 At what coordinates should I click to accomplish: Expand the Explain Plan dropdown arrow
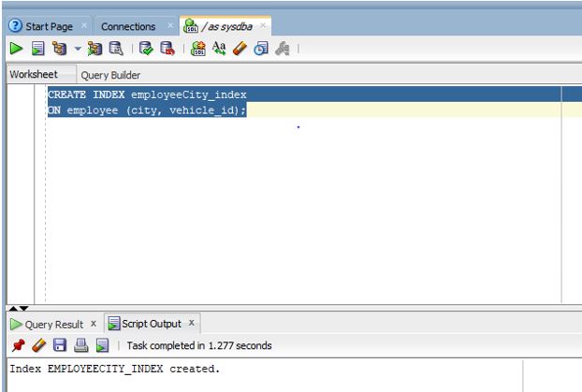click(78, 49)
